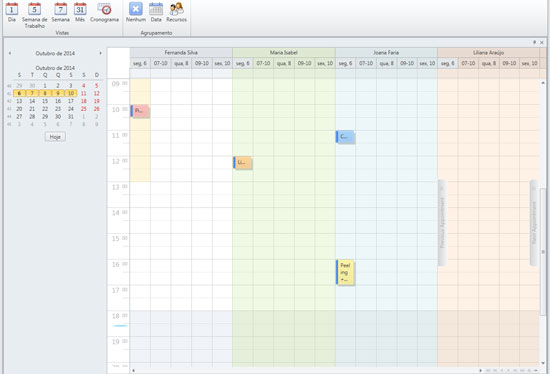Select date 15 in the mini calendar
The image size is (550, 374).
[45, 101]
